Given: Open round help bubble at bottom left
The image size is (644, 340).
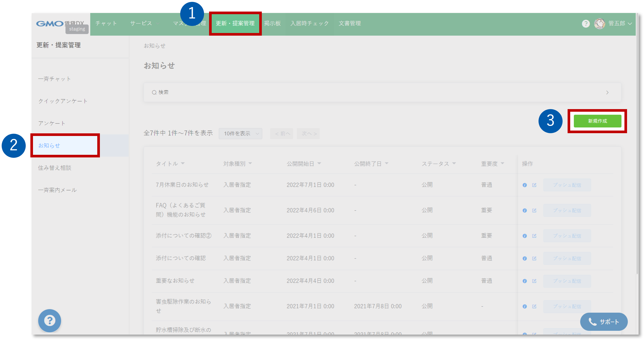Looking at the screenshot, I should [x=50, y=320].
